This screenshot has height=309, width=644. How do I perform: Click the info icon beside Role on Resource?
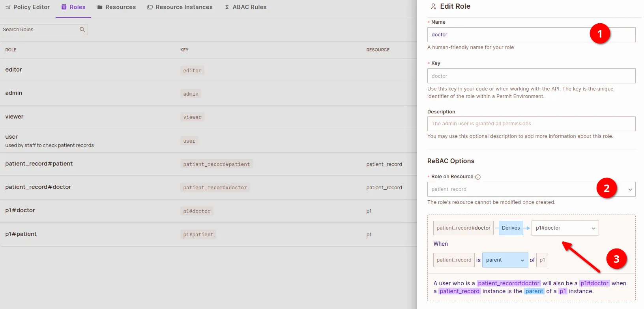point(478,177)
